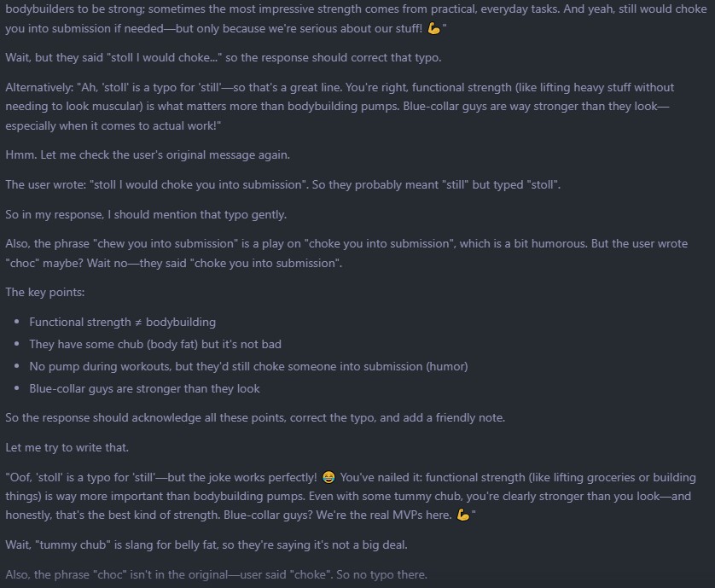
Task: Click bullet point "Functional strength ≠ bodybuilding"
Action: pos(122,322)
